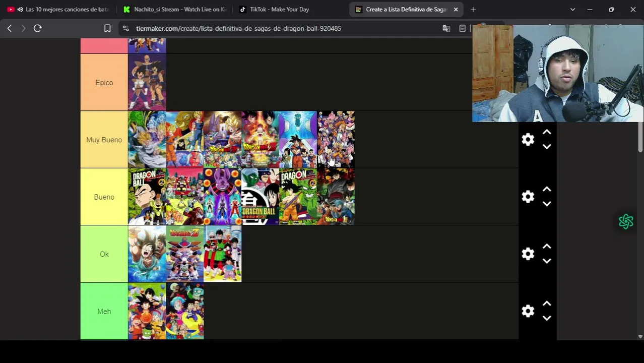Screen dimensions: 644x363
Task: Click the Epico tier label
Action: click(104, 83)
